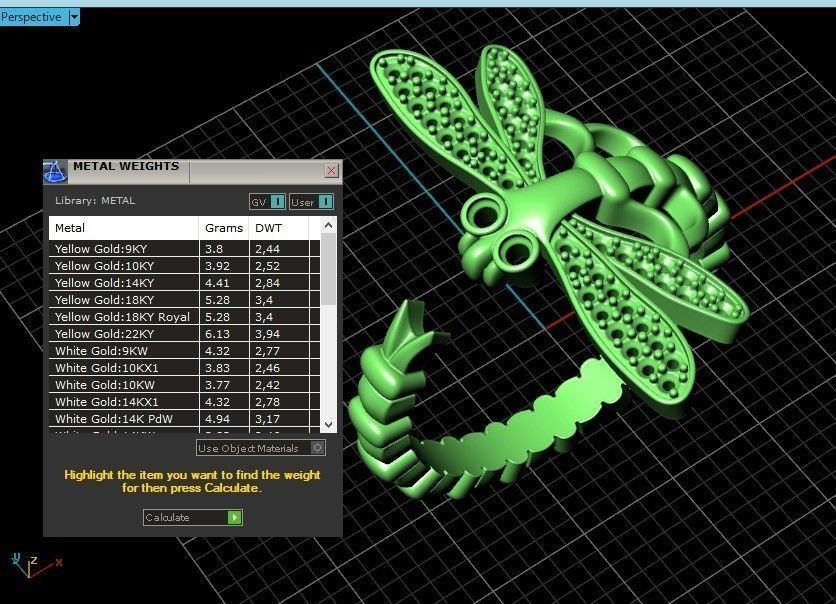Sort by the Metal column header
The width and height of the screenshot is (836, 604).
coord(124,228)
